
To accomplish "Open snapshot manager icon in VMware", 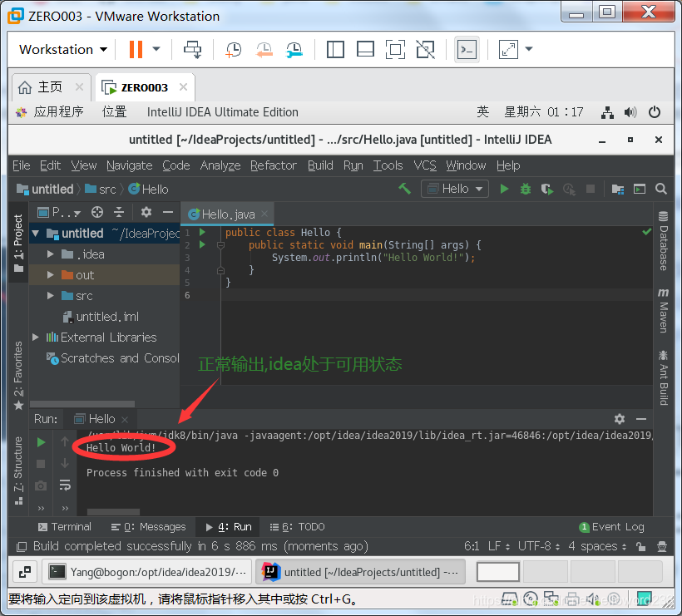I will coord(294,49).
